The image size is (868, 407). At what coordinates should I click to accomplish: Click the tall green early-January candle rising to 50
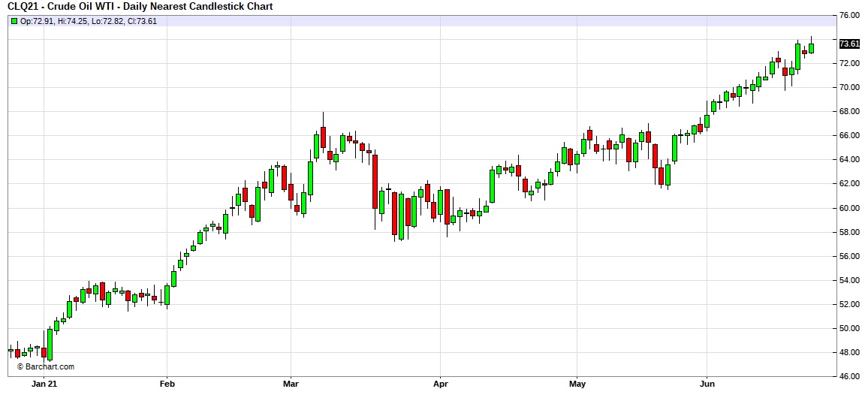[50, 345]
